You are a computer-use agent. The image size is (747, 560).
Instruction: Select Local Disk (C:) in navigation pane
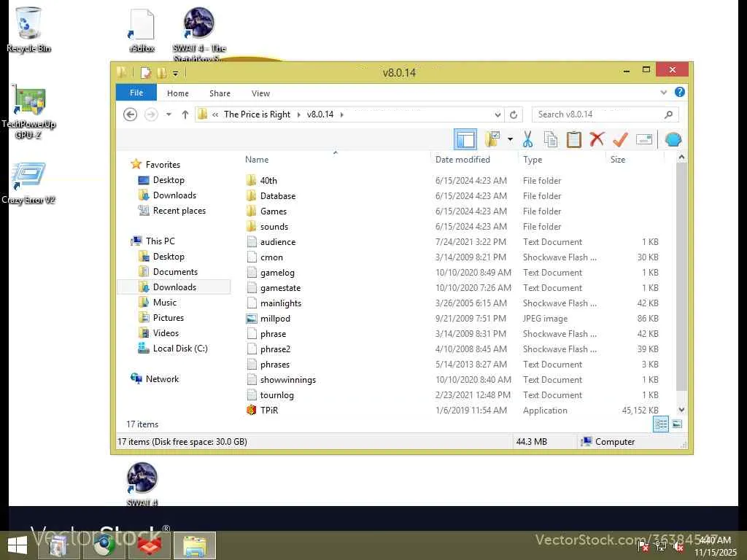(180, 348)
